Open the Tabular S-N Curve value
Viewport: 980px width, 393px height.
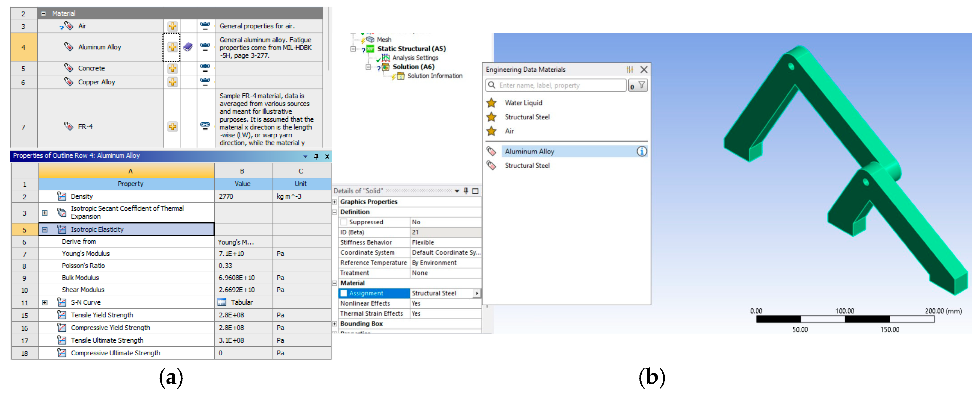(241, 302)
